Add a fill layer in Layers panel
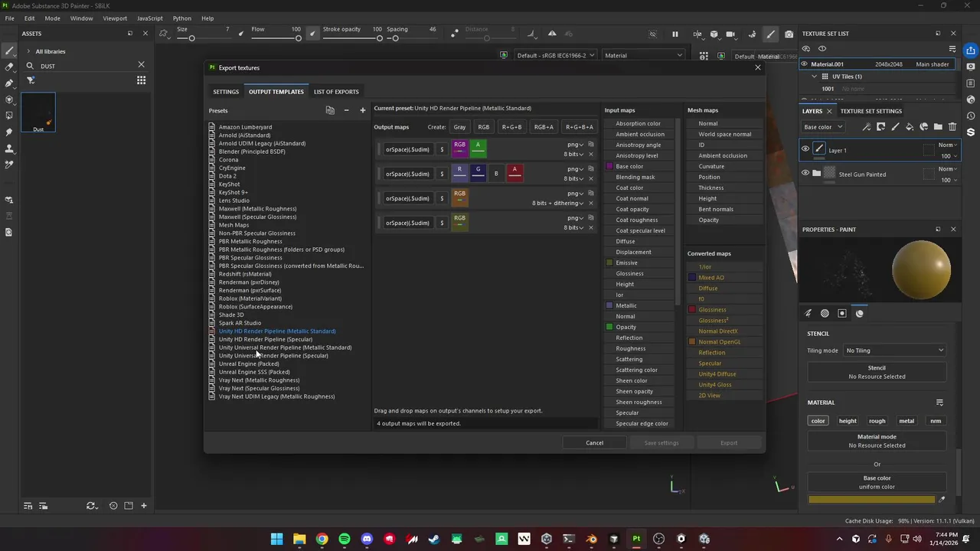The image size is (980, 551). (910, 127)
